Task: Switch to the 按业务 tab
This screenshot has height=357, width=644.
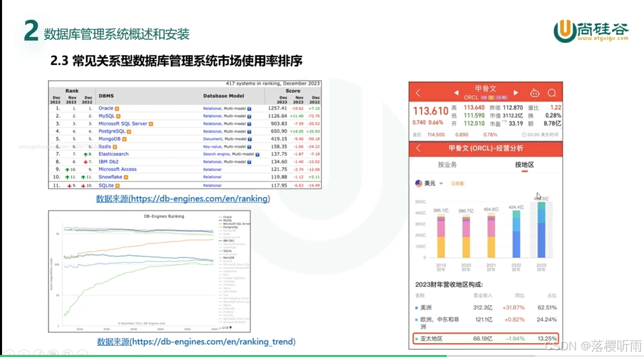Action: 447,165
